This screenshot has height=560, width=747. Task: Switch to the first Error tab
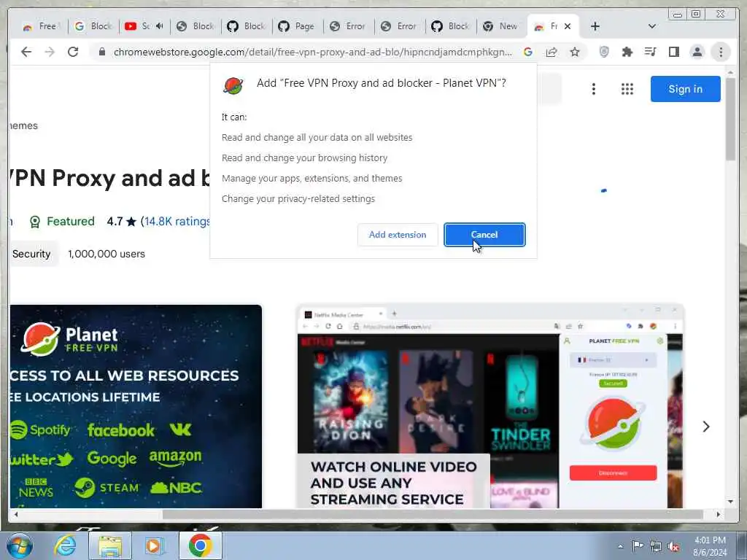pyautogui.click(x=348, y=26)
